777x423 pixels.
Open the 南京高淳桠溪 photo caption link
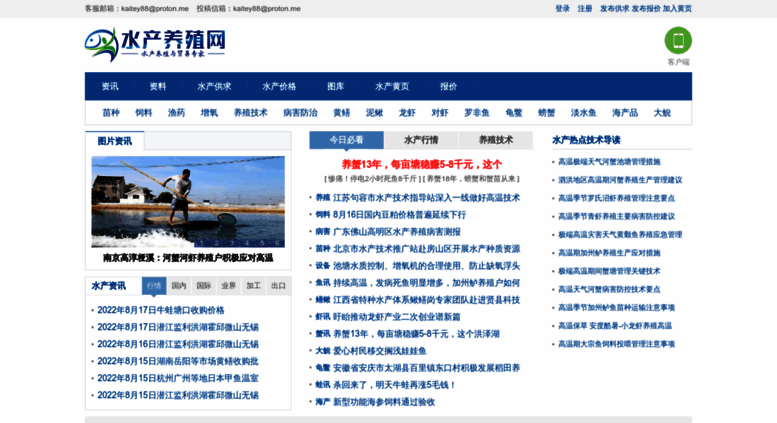[188, 258]
